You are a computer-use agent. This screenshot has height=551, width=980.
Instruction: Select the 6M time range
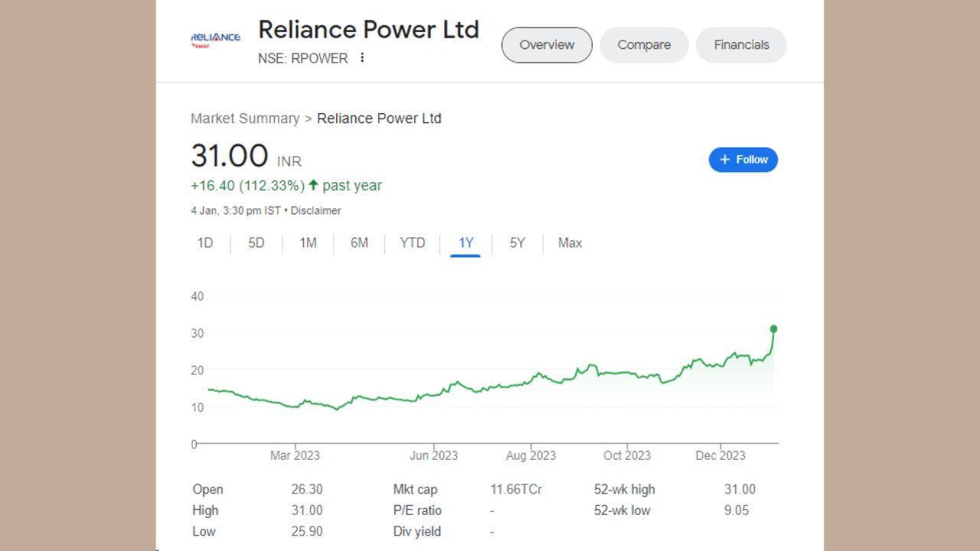coord(359,243)
